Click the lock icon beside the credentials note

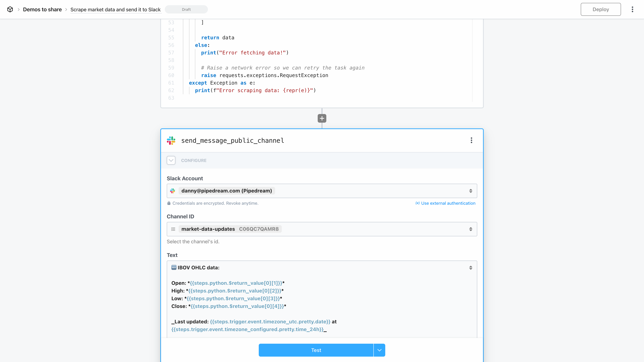click(169, 203)
